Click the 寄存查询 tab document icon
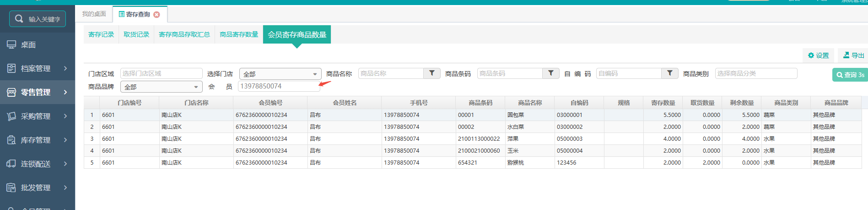The height and width of the screenshot is (210, 868). [x=122, y=14]
